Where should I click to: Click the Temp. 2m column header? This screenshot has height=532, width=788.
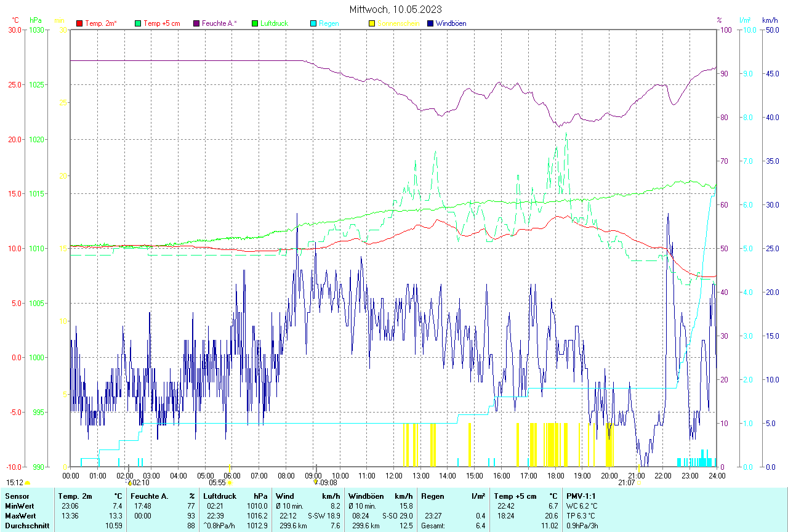[75, 496]
